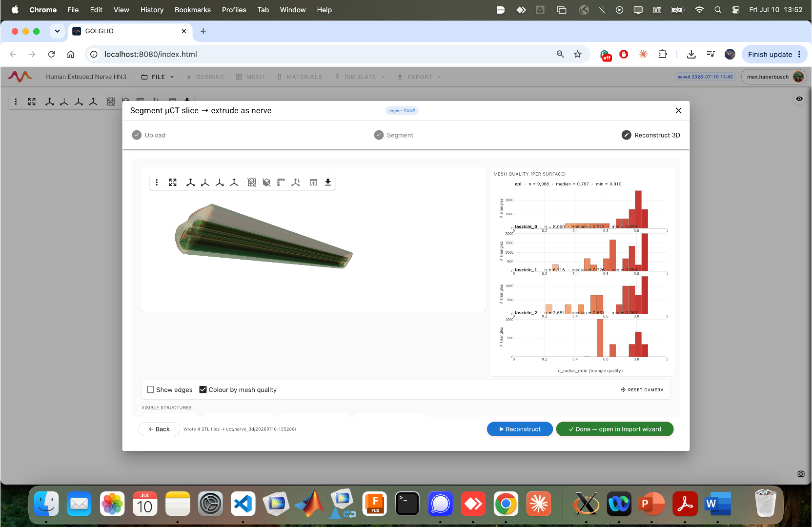Screen dimensions: 812x527
Task: Close the Segment µCT slice dialog
Action: [678, 111]
